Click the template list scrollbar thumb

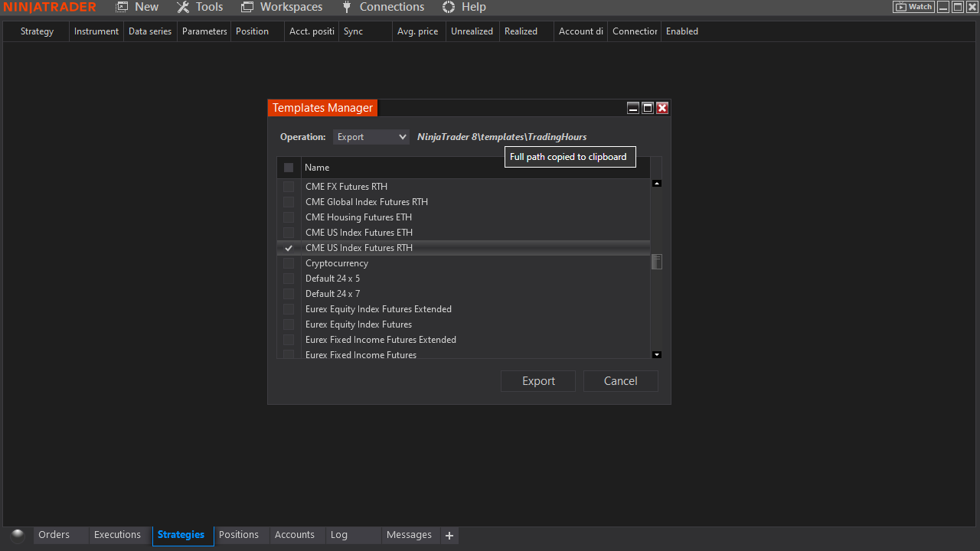point(656,262)
